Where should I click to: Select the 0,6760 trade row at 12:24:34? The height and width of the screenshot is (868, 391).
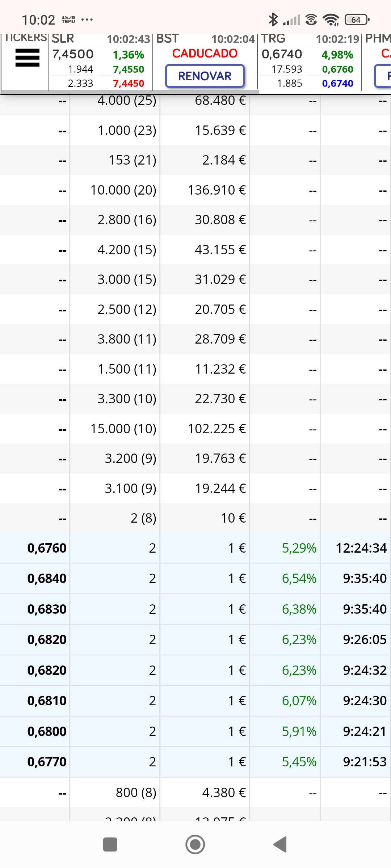coord(195,548)
